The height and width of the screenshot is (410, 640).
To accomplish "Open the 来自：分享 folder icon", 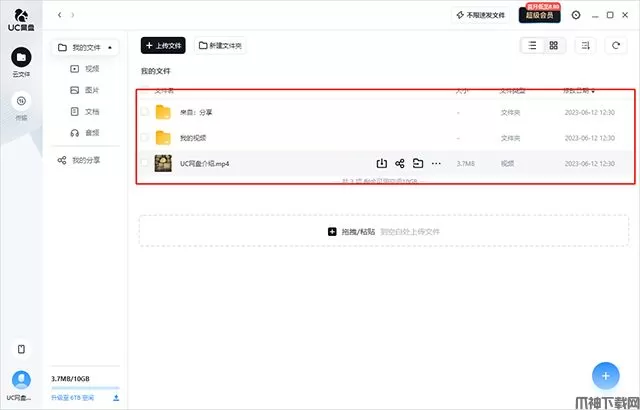I will click(163, 112).
